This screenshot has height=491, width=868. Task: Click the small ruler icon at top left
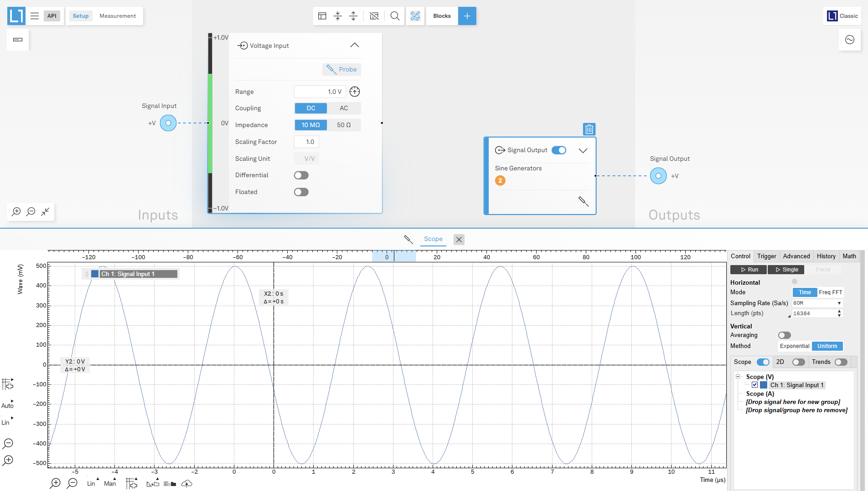pyautogui.click(x=18, y=40)
